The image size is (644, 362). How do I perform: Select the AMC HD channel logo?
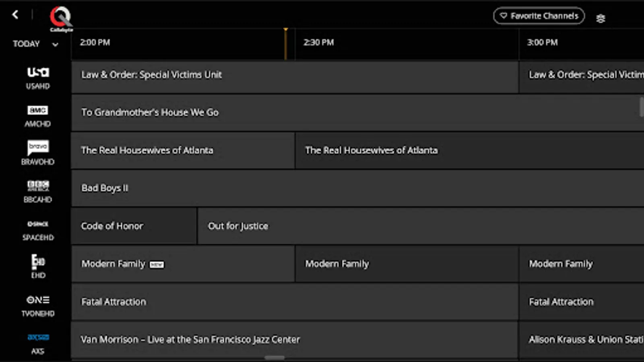[x=38, y=110]
